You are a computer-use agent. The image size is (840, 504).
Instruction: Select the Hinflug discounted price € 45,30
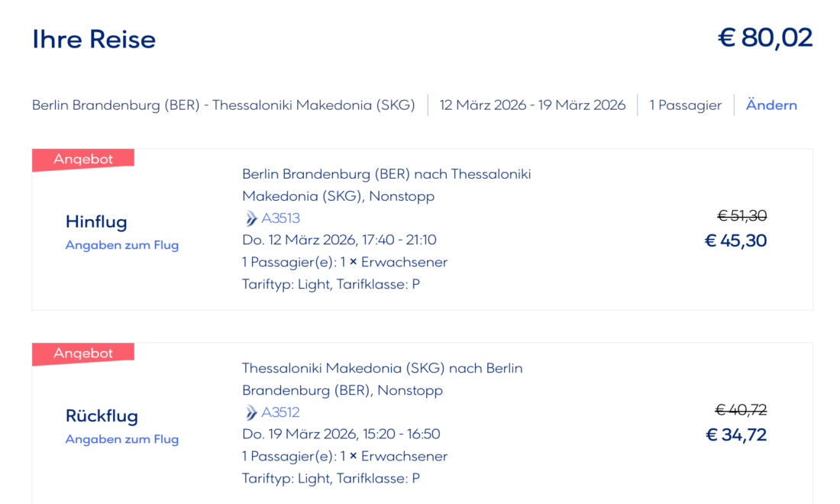point(735,241)
